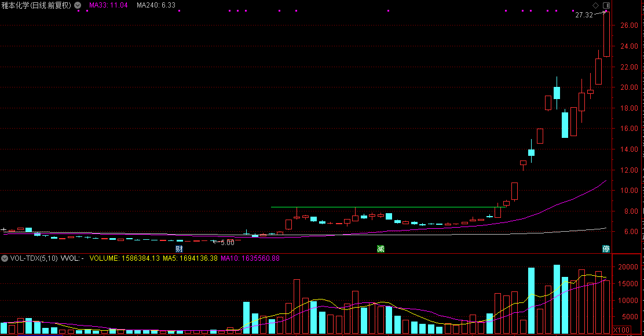This screenshot has height=336, width=644.
Task: Click the VVOL: - label in volume panel
Action: click(x=72, y=258)
